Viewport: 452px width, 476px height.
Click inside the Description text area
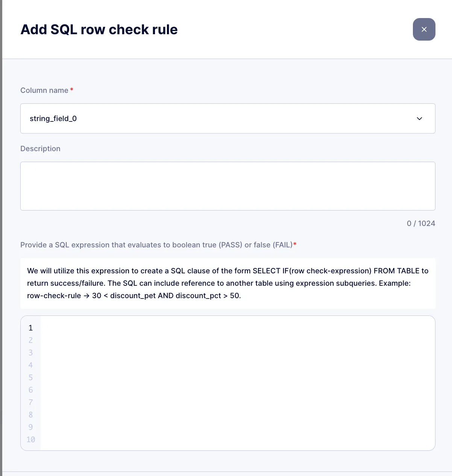(228, 186)
